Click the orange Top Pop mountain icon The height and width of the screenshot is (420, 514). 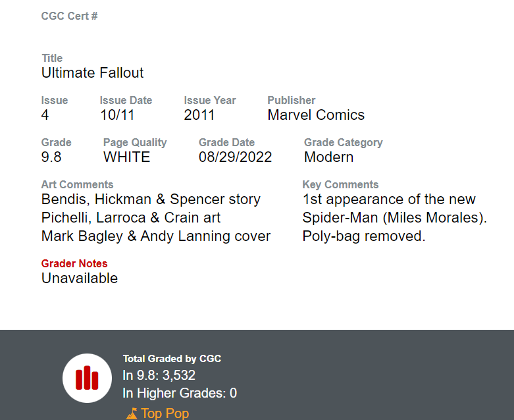132,413
